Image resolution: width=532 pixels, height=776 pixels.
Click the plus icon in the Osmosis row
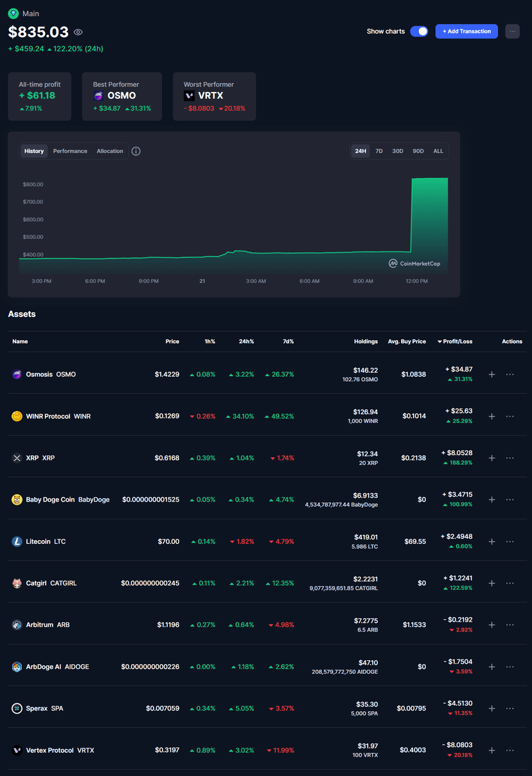pyautogui.click(x=492, y=374)
